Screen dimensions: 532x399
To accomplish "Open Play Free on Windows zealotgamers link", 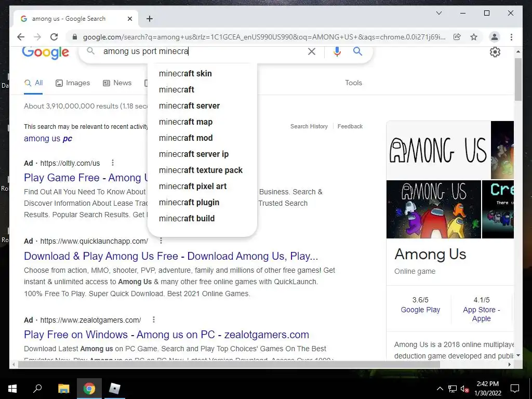I will pos(166,335).
